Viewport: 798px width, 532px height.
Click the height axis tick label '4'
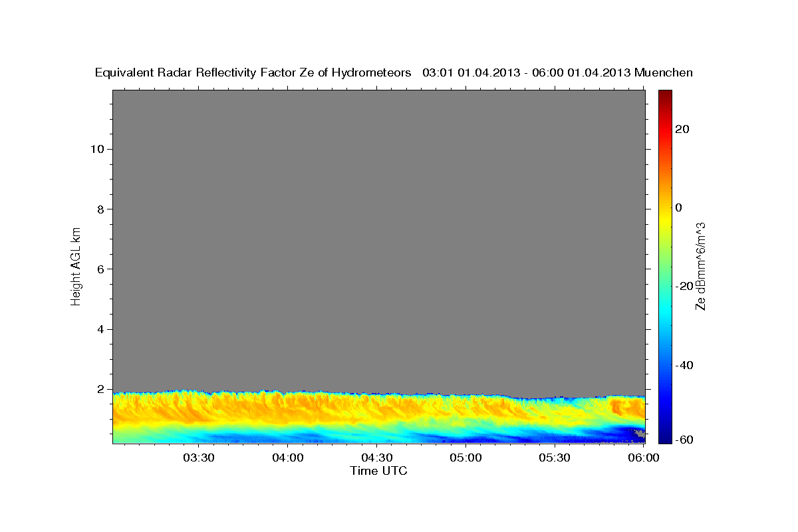[x=100, y=329]
